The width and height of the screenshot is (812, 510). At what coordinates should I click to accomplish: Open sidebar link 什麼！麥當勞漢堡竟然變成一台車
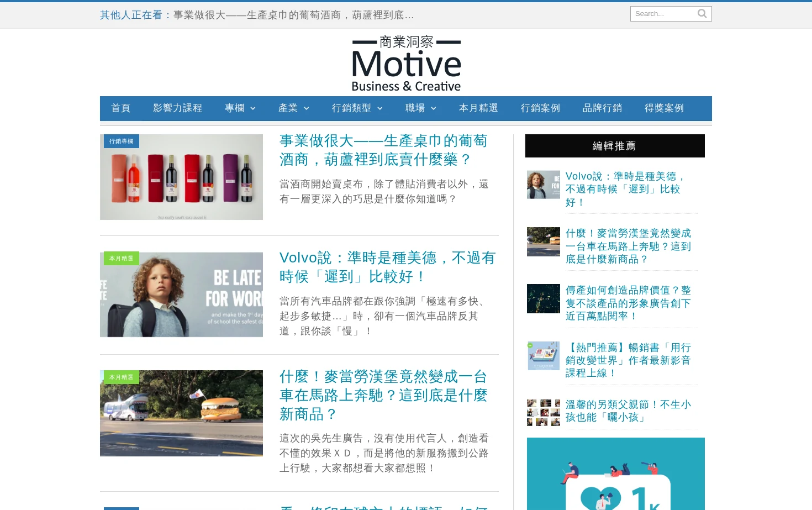pyautogui.click(x=628, y=246)
